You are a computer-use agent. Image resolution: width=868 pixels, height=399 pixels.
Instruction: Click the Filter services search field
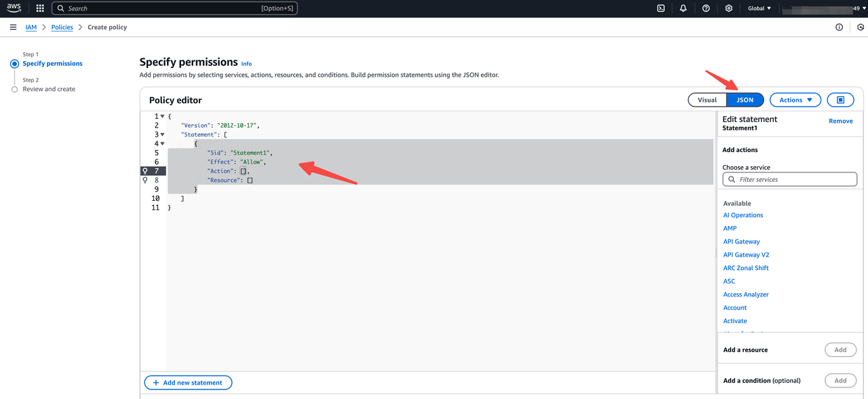tap(789, 178)
